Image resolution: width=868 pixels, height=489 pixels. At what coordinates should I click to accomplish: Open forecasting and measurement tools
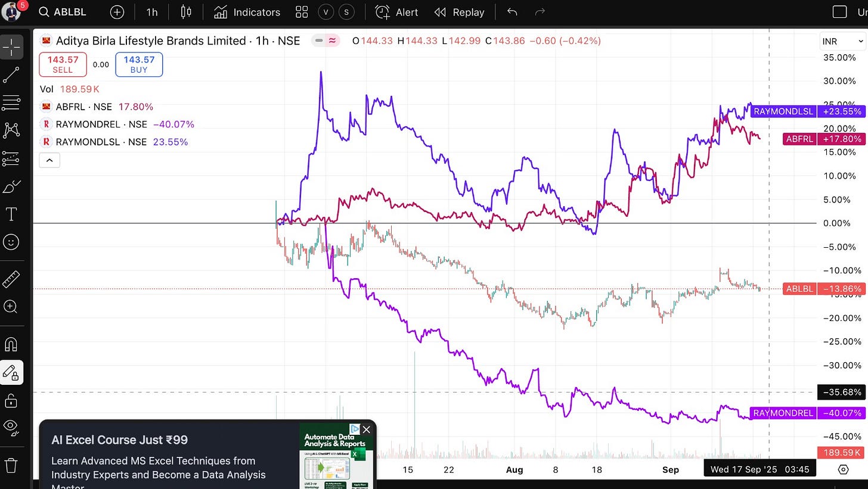(11, 158)
